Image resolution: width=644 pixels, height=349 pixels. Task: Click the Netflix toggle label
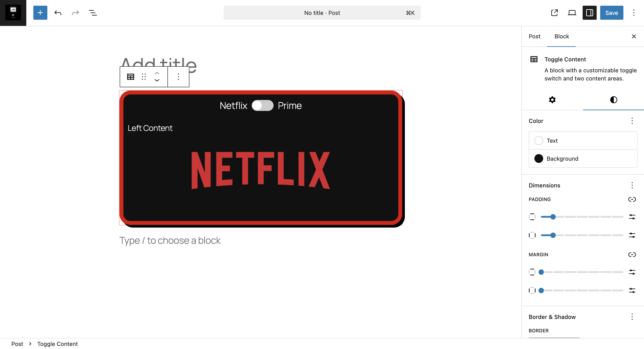[x=233, y=105]
